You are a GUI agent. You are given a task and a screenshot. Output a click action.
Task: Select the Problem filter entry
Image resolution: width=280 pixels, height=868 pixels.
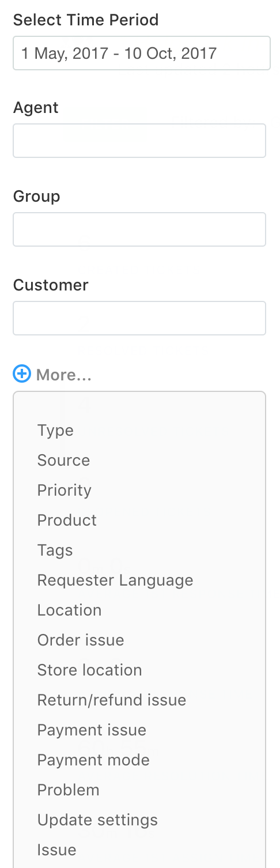69,790
